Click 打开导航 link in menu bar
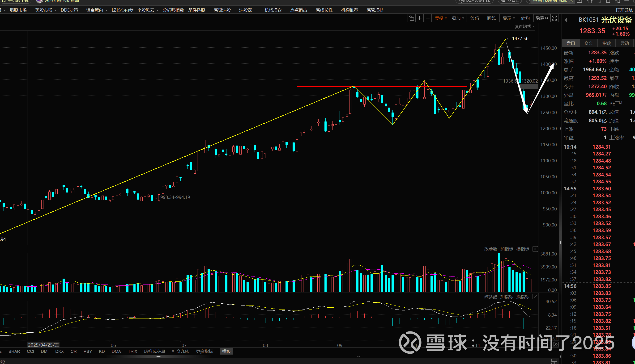 point(624,10)
